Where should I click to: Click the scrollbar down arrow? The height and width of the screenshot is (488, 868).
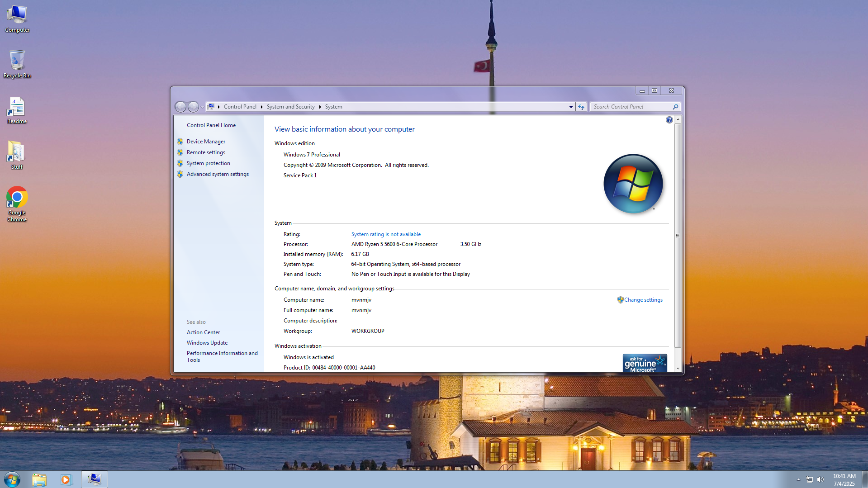coord(678,368)
